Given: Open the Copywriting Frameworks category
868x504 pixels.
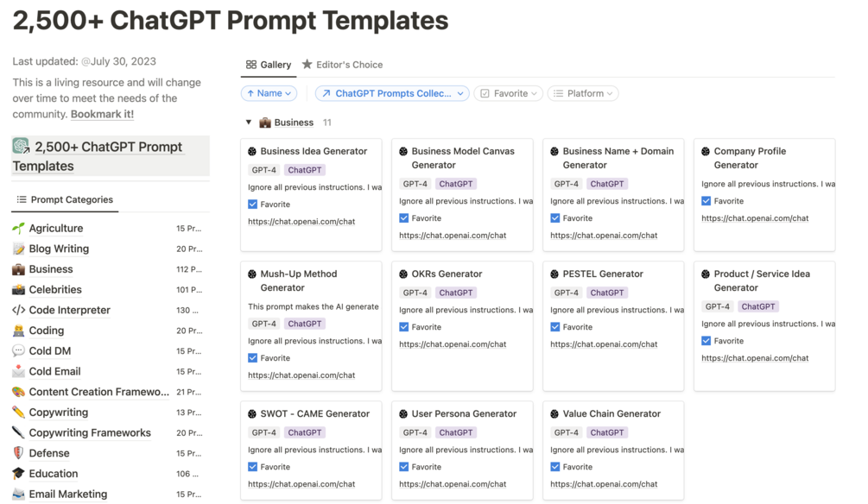Looking at the screenshot, I should coord(90,433).
